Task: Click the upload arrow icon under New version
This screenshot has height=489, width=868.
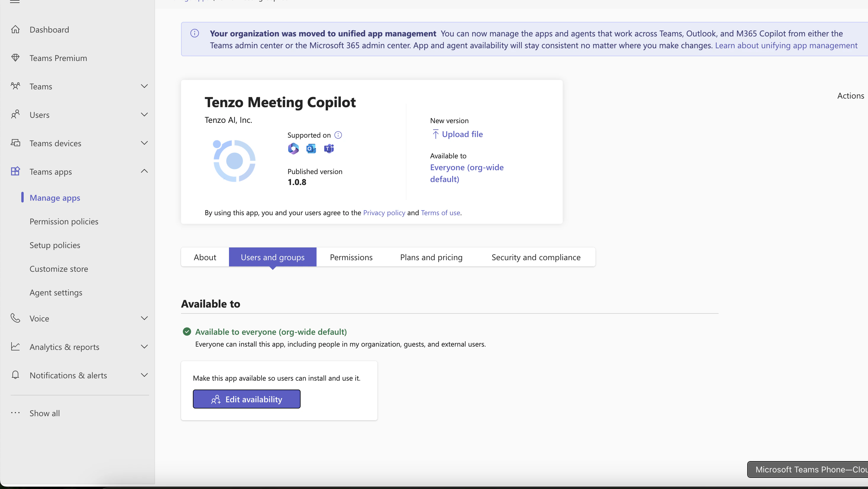Action: pyautogui.click(x=435, y=134)
